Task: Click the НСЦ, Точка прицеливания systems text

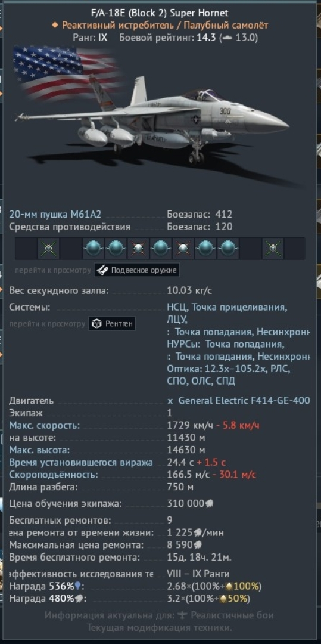Action: (x=227, y=307)
